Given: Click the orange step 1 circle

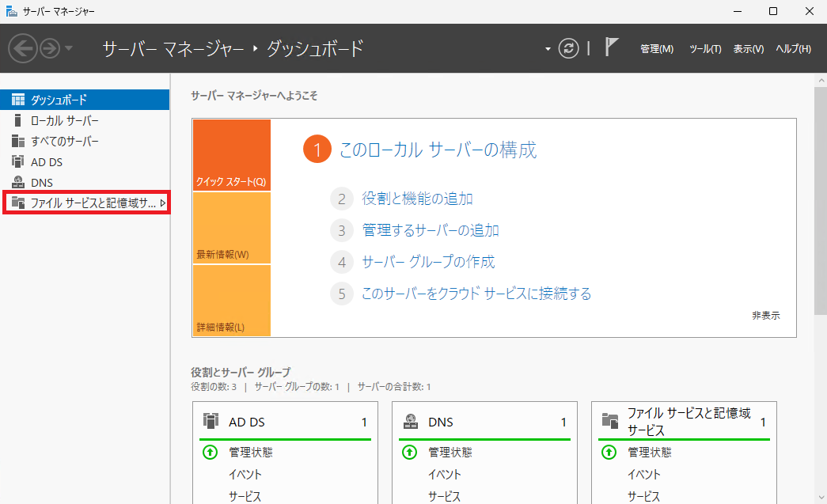Looking at the screenshot, I should tap(317, 150).
